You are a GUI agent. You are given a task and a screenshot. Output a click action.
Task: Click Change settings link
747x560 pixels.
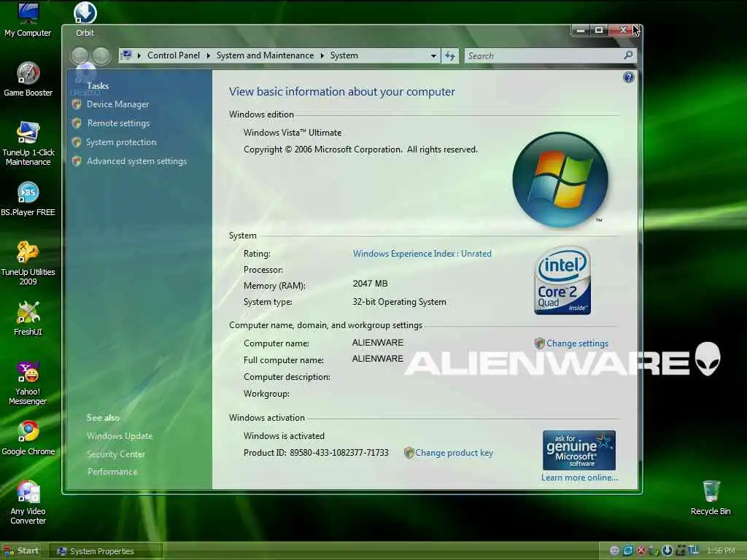click(x=577, y=343)
